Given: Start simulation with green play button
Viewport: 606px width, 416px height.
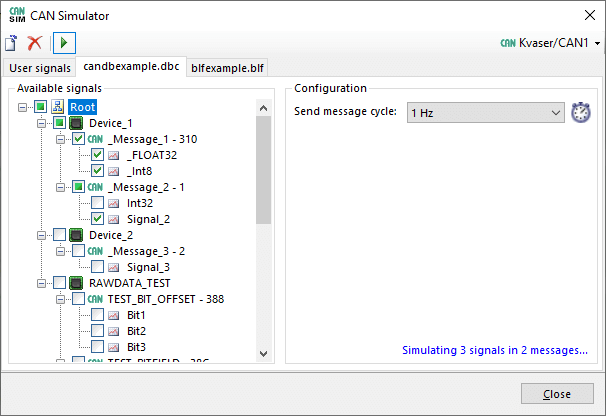Looking at the screenshot, I should pyautogui.click(x=64, y=43).
